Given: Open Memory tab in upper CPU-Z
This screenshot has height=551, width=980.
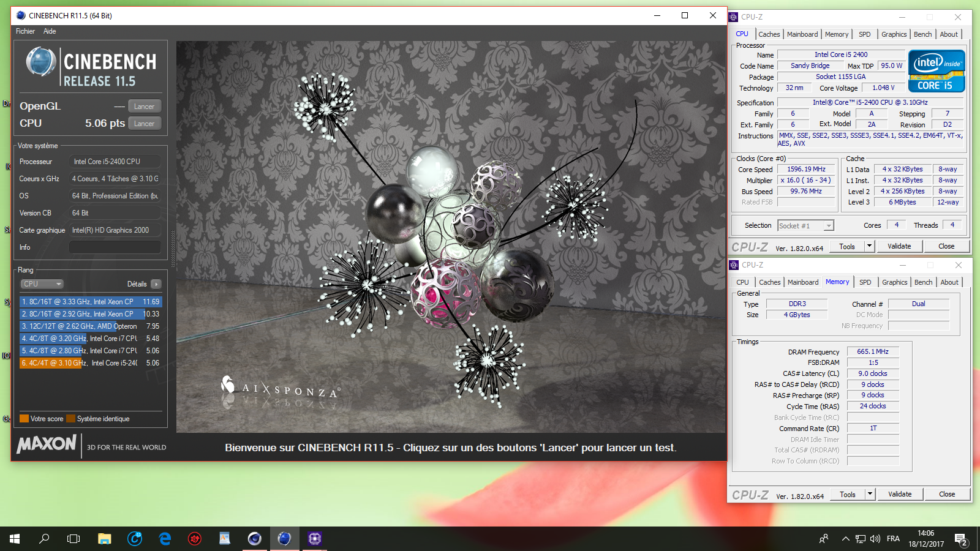Looking at the screenshot, I should (x=837, y=34).
